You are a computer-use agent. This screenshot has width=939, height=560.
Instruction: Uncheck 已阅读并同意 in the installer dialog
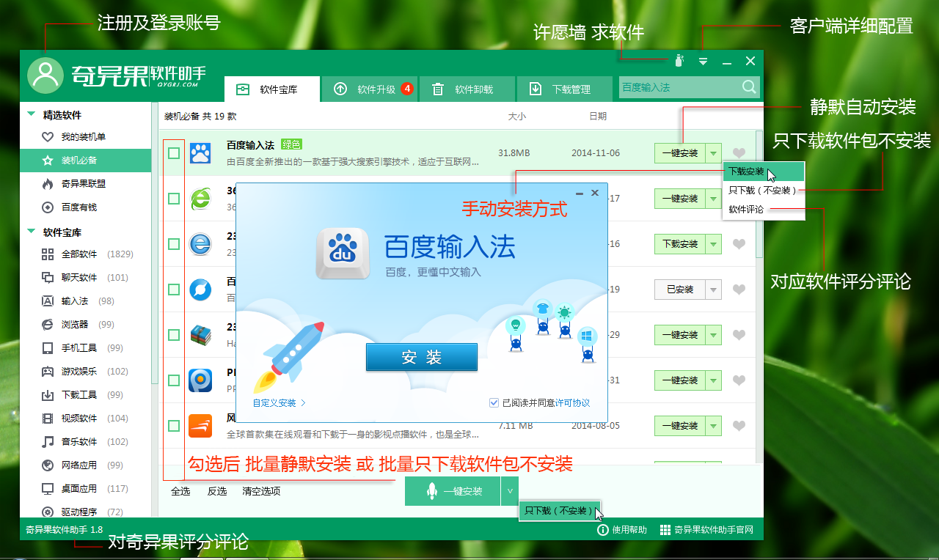pyautogui.click(x=494, y=402)
